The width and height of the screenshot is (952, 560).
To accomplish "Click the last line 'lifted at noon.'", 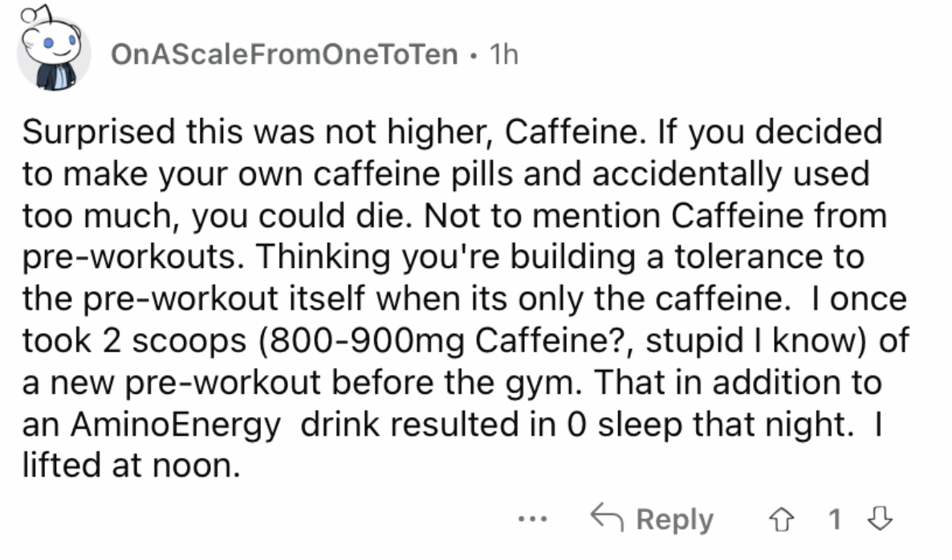I will (x=132, y=465).
